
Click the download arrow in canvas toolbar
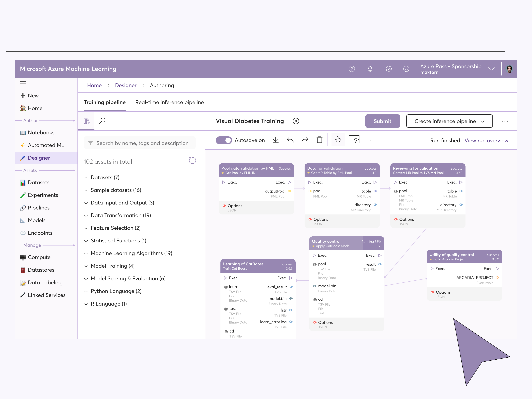(x=276, y=140)
